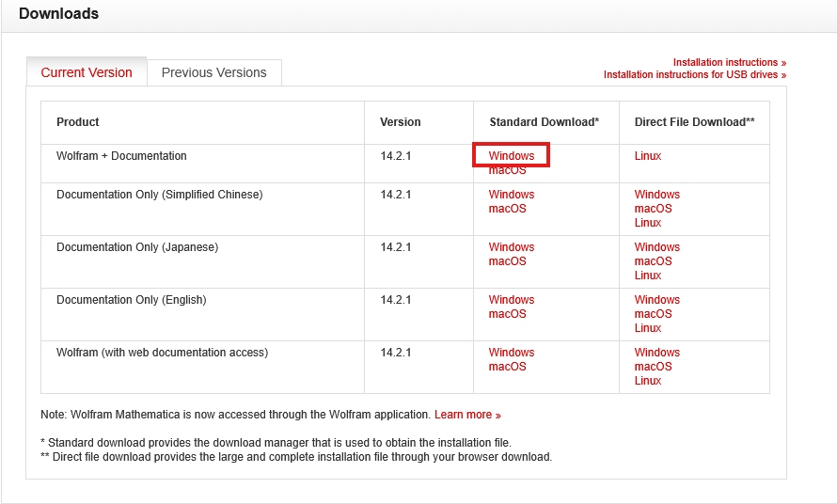This screenshot has height=504, width=837.
Task: Switch to the Previous Versions tab
Action: pos(214,72)
